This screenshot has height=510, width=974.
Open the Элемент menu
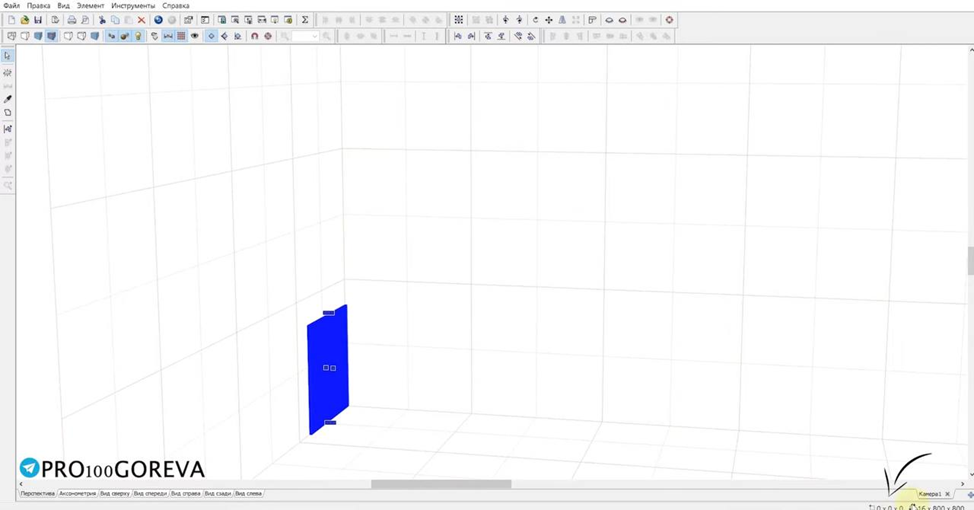click(x=90, y=6)
